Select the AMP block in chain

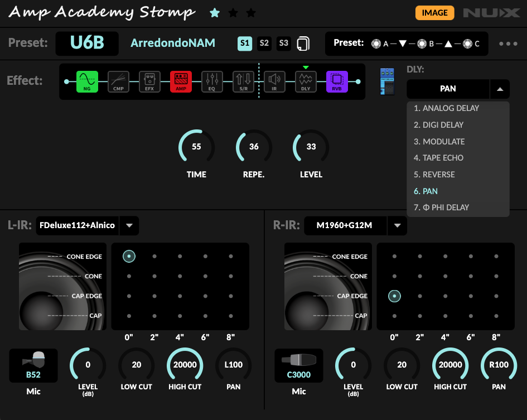click(x=181, y=82)
